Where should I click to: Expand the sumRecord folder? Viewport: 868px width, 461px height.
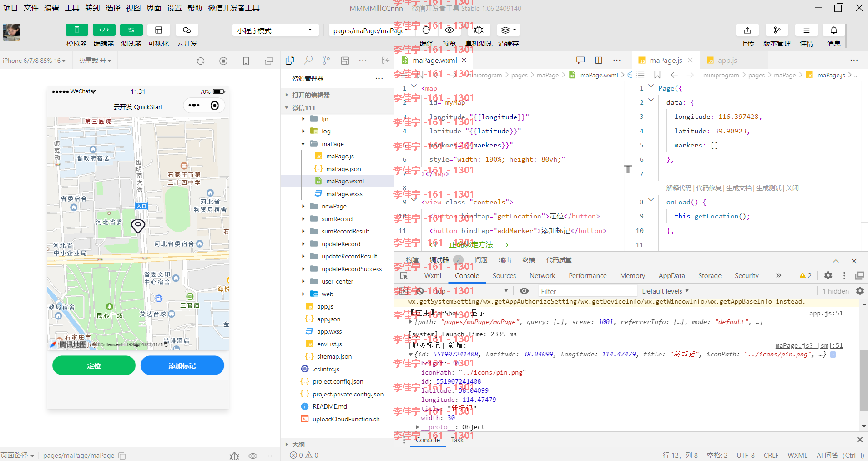point(337,219)
